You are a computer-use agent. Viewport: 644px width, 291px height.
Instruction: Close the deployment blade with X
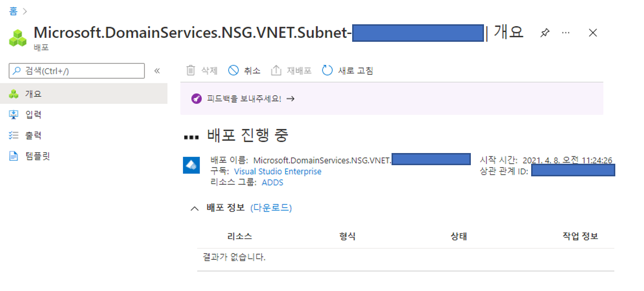592,33
